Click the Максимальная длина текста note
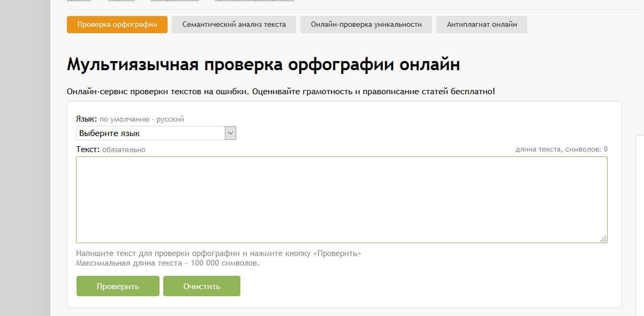 168,263
